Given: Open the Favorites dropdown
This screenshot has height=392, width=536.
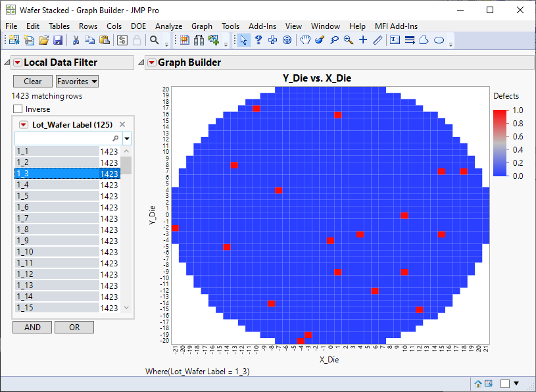Looking at the screenshot, I should (x=78, y=82).
